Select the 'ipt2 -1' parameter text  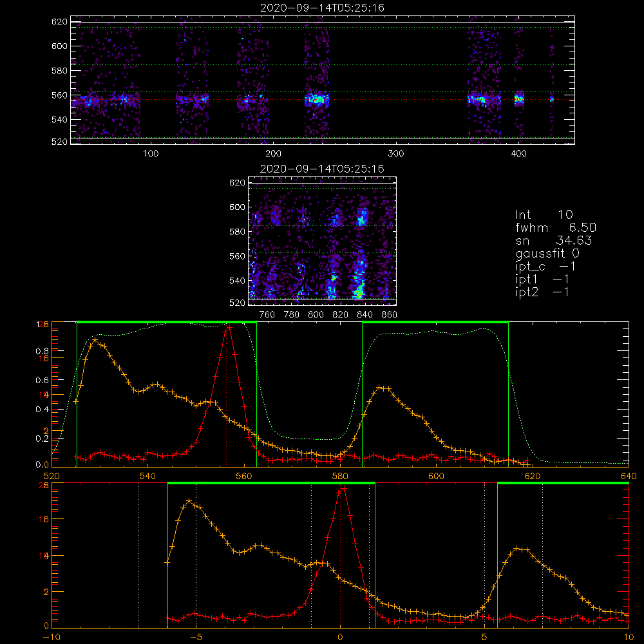tap(542, 292)
